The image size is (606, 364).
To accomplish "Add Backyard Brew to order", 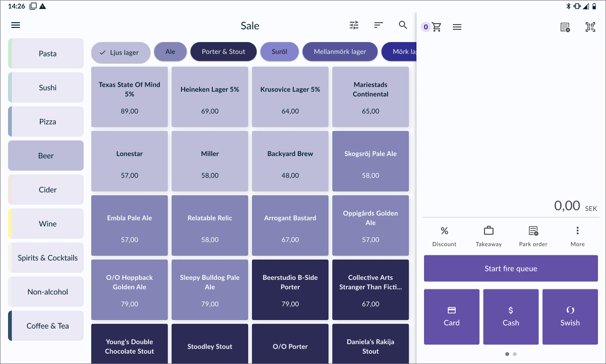I will tap(290, 161).
